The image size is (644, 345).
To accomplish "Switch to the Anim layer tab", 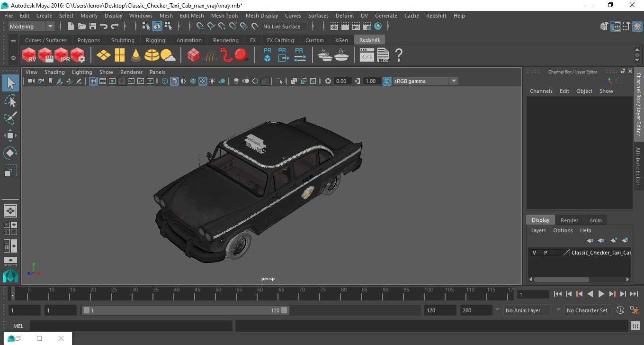I will pyautogui.click(x=595, y=220).
